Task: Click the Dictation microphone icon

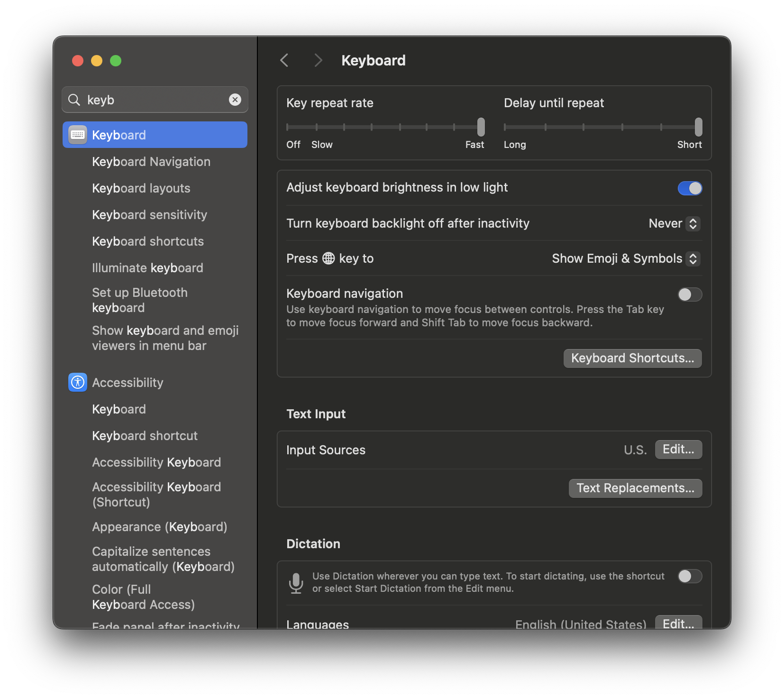Action: 296,582
